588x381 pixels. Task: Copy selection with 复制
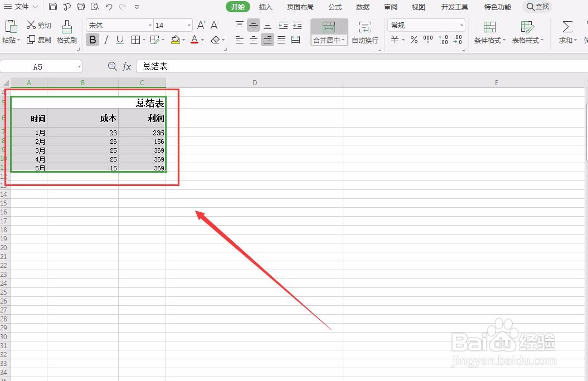(x=38, y=40)
